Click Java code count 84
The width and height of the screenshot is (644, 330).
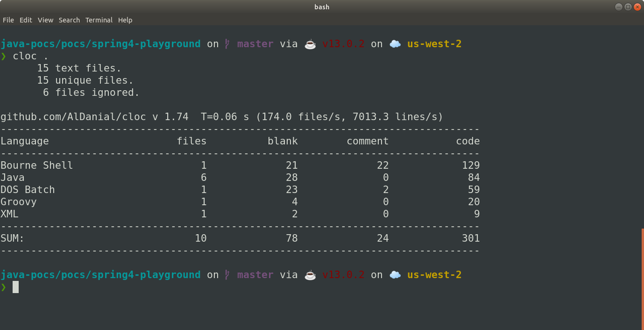coord(474,178)
